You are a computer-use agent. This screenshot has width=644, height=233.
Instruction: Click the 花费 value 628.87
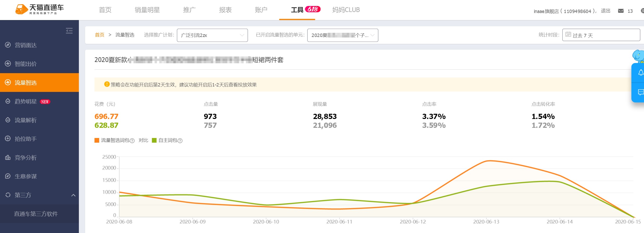point(106,125)
